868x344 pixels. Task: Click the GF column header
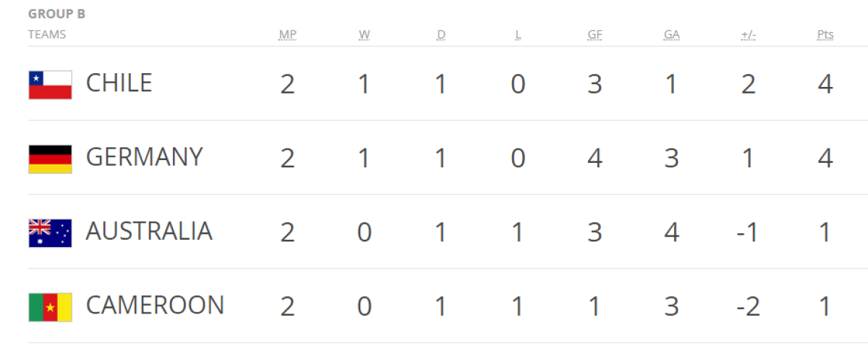595,35
